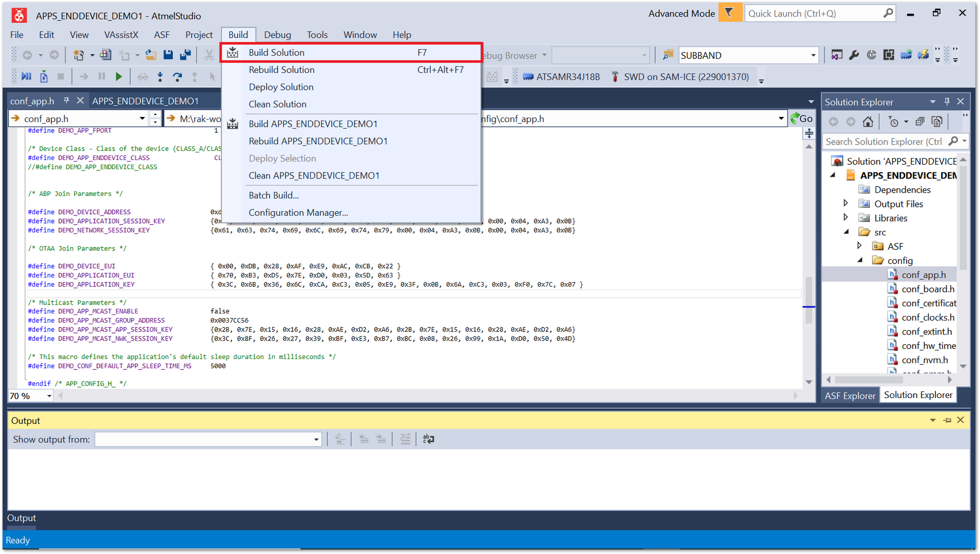The width and height of the screenshot is (980, 554).
Task: Click the Save All toolbar icon
Action: coord(186,55)
